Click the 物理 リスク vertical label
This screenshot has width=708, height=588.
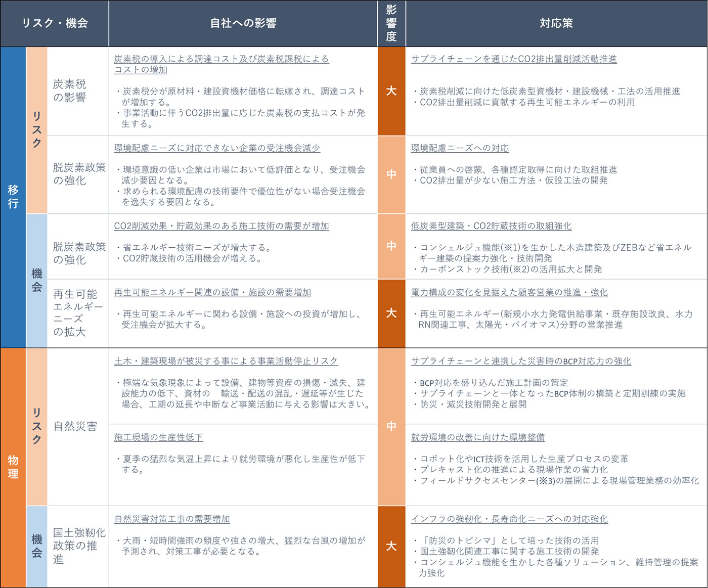pos(36,427)
